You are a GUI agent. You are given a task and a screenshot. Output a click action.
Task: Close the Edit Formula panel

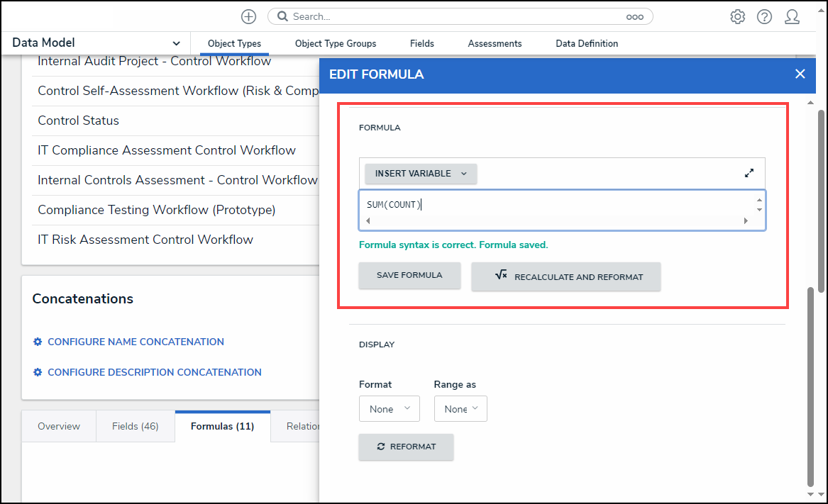tap(800, 74)
